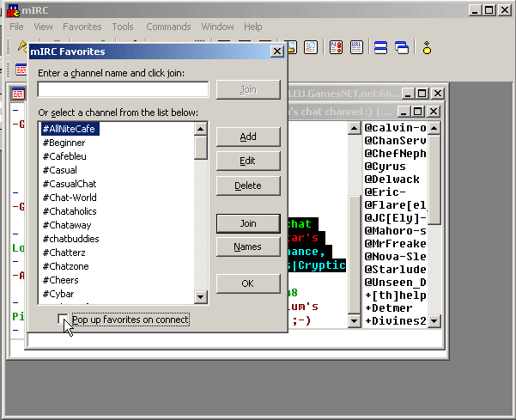The width and height of the screenshot is (516, 420).
Task: Select @ChanServ in the nickname list
Action: 395,141
